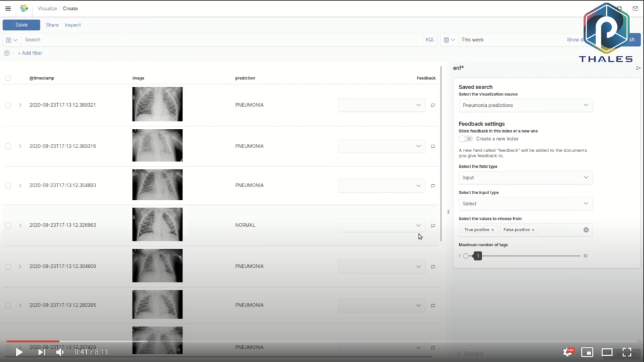Viewport: 644px width, 362px height.
Task: Toggle the Create a new index switch
Action: (x=466, y=139)
